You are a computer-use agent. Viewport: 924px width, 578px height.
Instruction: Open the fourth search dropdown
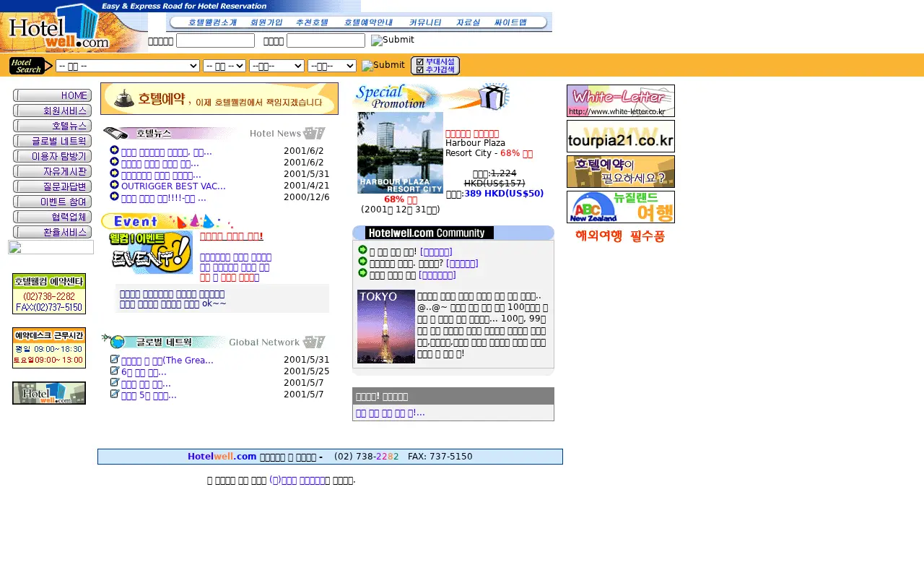pyautogui.click(x=332, y=66)
